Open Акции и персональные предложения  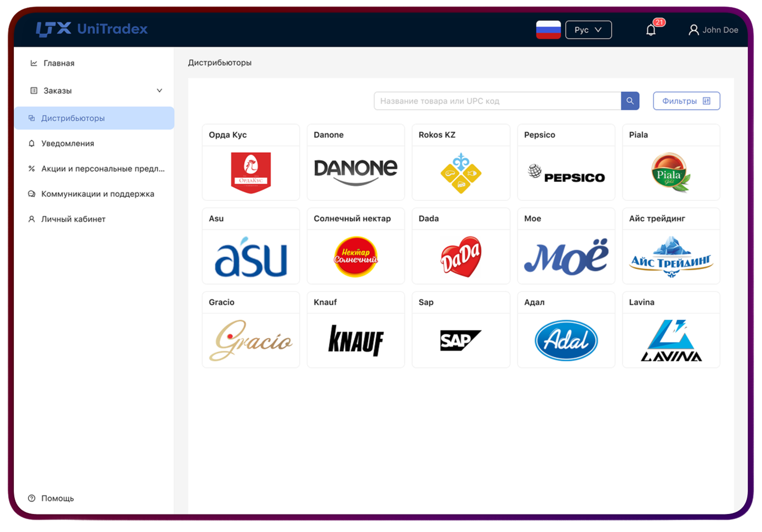pos(102,169)
